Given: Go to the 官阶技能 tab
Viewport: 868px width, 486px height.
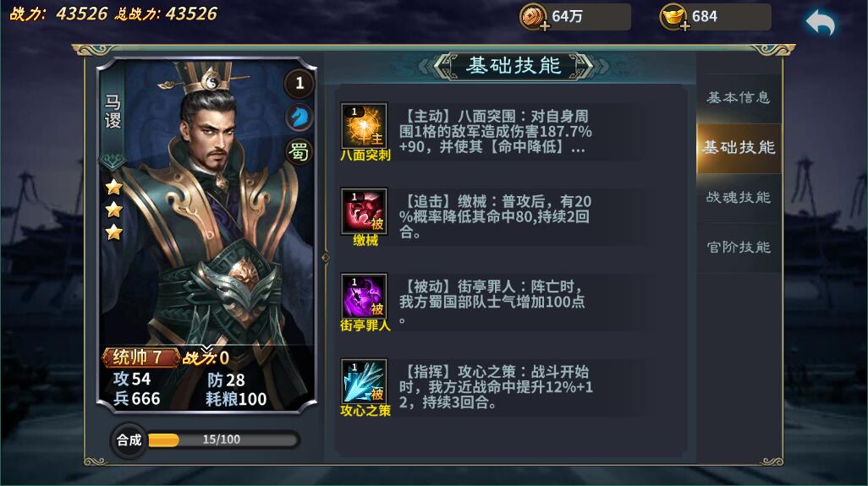Looking at the screenshot, I should 739,247.
